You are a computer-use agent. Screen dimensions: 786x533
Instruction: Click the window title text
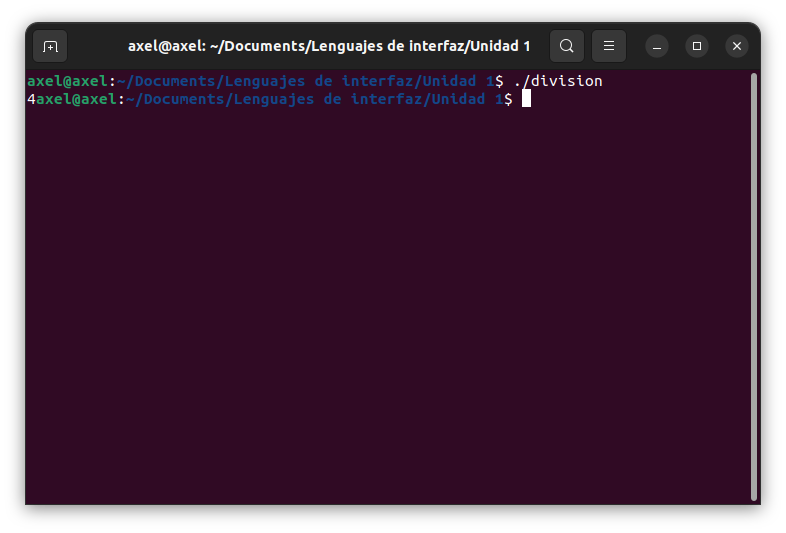click(x=329, y=46)
